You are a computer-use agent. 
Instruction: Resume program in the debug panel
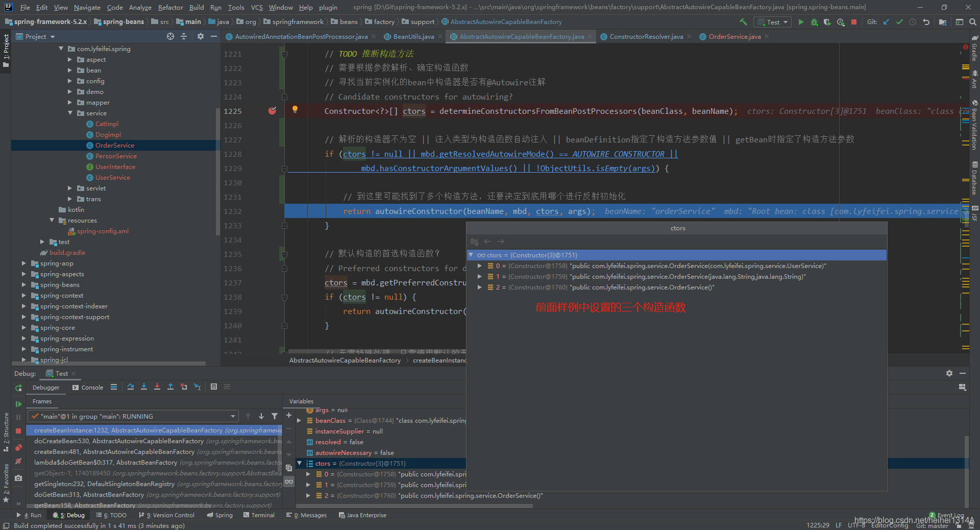(18, 404)
